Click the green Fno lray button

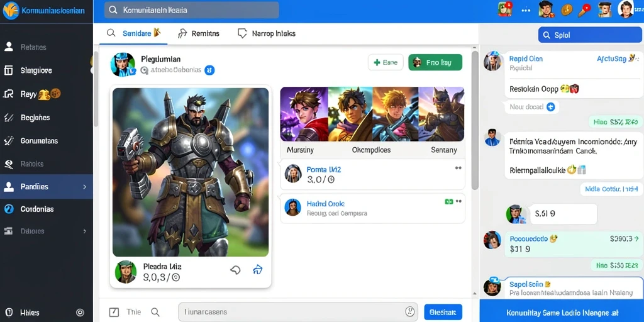[x=435, y=62]
